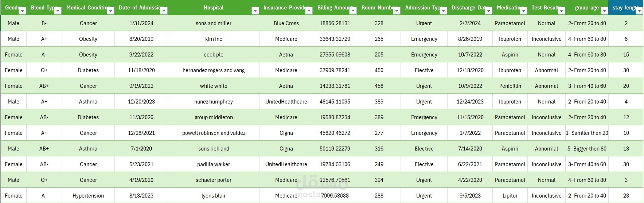Select the Lipitor medication cell
The image size is (644, 203).
tap(510, 196)
